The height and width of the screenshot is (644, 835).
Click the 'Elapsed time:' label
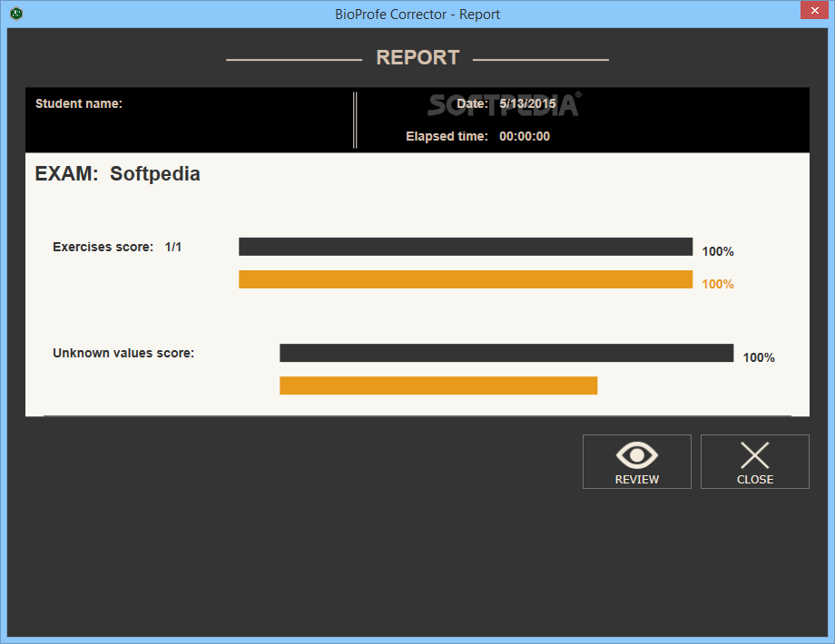[x=447, y=136]
